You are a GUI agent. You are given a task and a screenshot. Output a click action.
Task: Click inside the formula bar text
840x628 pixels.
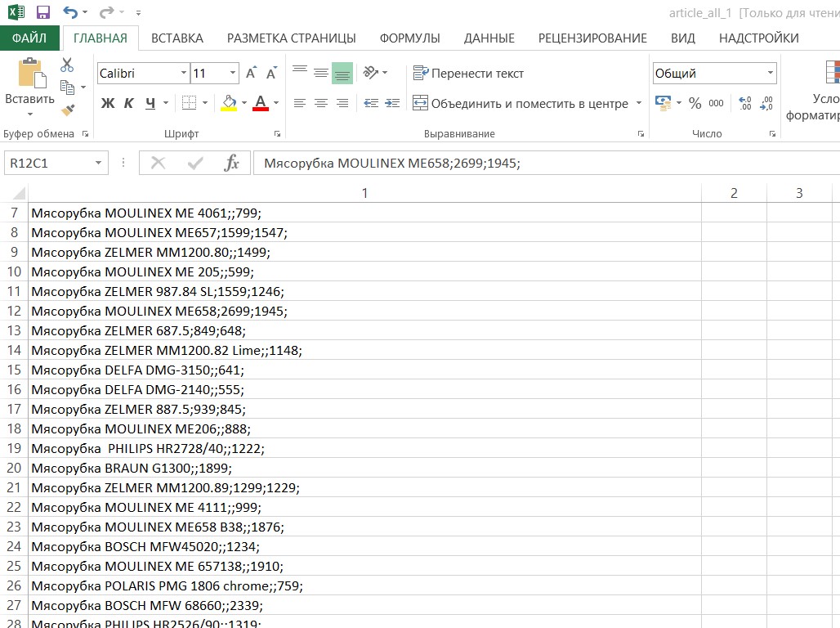point(392,163)
